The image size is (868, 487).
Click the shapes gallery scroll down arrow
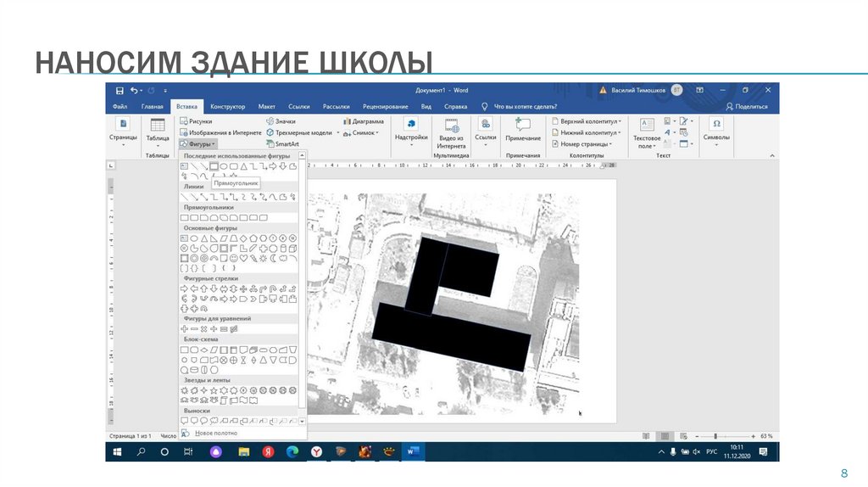coord(303,421)
